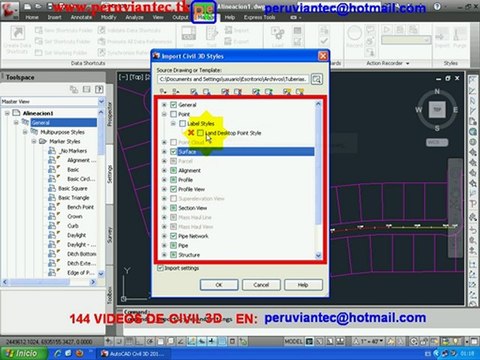Click the No Markers style icon
The width and height of the screenshot is (480, 360).
tap(52, 151)
